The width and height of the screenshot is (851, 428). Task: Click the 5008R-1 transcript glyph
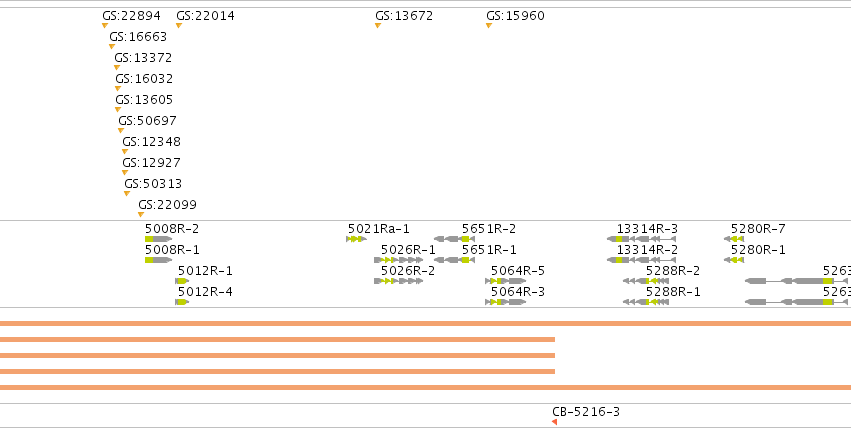pyautogui.click(x=158, y=260)
